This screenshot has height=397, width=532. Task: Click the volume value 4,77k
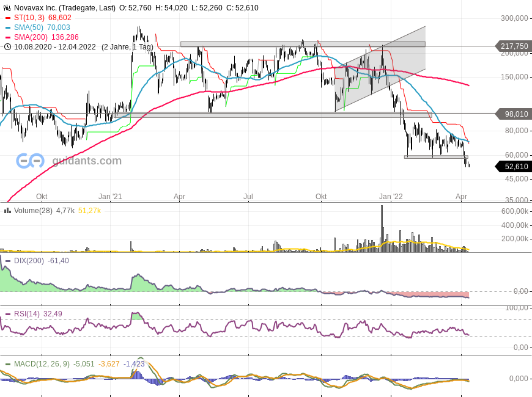coord(65,211)
